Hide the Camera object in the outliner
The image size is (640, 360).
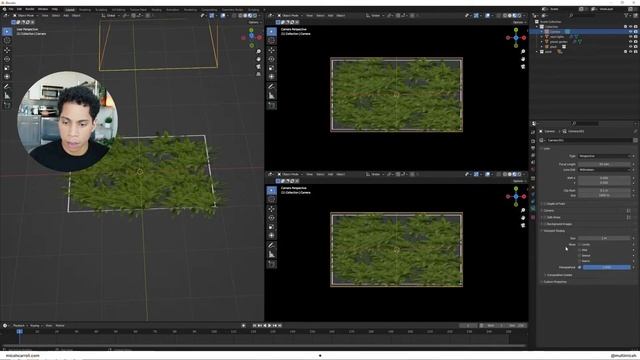pos(630,31)
